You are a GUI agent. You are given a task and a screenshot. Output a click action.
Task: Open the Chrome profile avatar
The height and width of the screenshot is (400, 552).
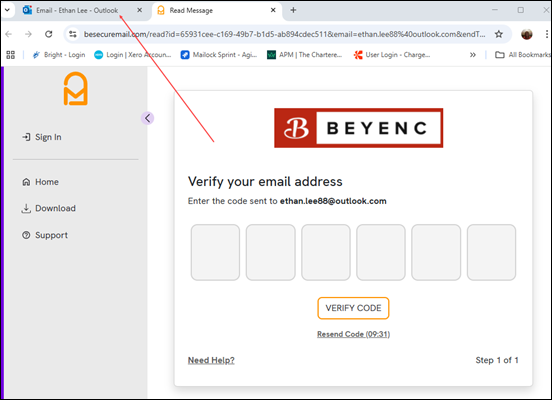[x=527, y=34]
